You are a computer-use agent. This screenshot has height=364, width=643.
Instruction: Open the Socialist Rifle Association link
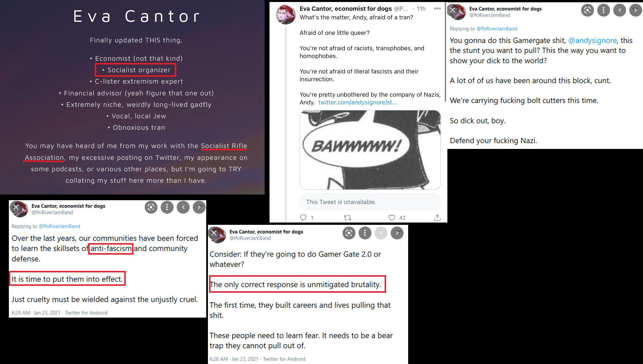pos(136,151)
